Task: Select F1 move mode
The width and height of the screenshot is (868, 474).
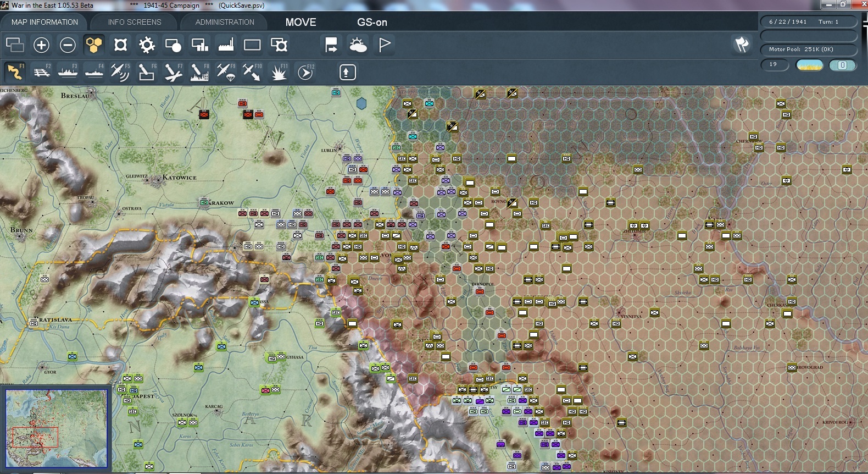Action: (15, 72)
